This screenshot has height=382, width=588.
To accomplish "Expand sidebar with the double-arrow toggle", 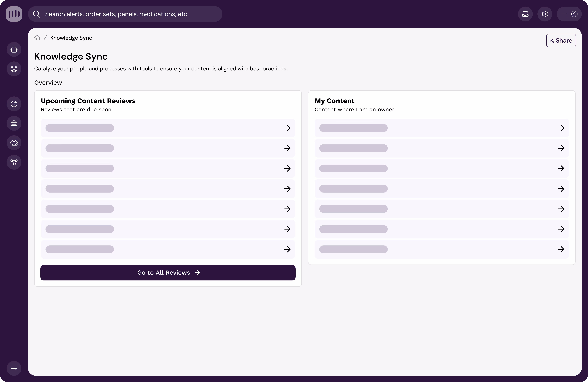I will tap(14, 368).
